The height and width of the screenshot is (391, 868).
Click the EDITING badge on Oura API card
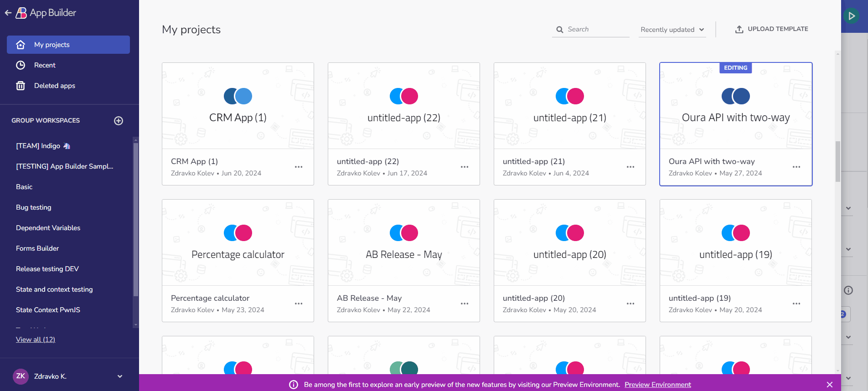tap(736, 68)
